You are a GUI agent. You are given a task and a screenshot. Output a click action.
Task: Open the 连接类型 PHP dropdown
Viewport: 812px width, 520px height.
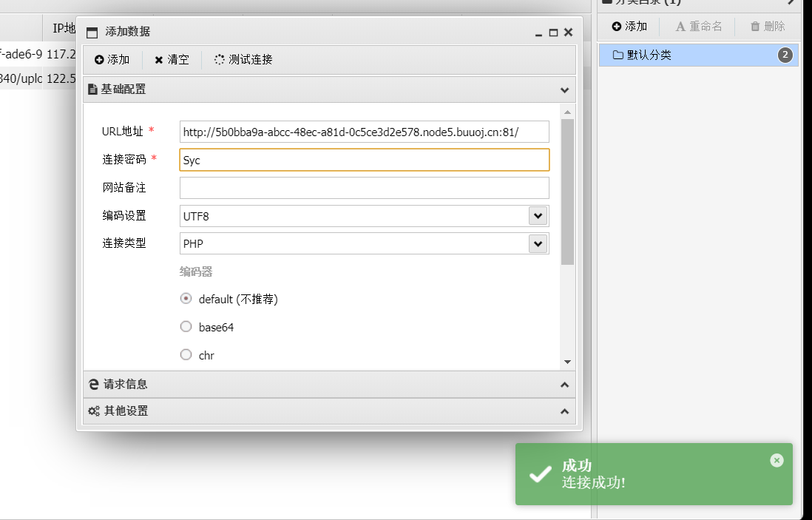pyautogui.click(x=538, y=243)
